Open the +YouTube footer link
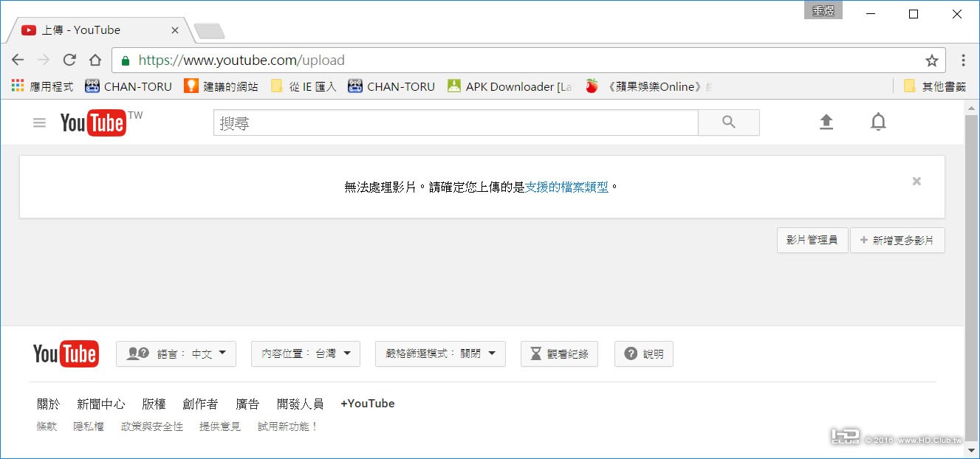This screenshot has height=459, width=980. [367, 404]
